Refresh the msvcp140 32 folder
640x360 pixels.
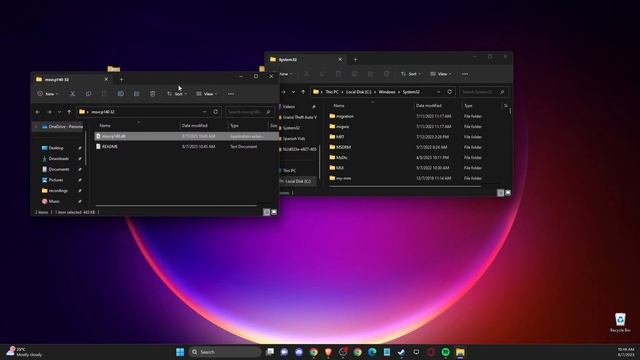tap(216, 112)
